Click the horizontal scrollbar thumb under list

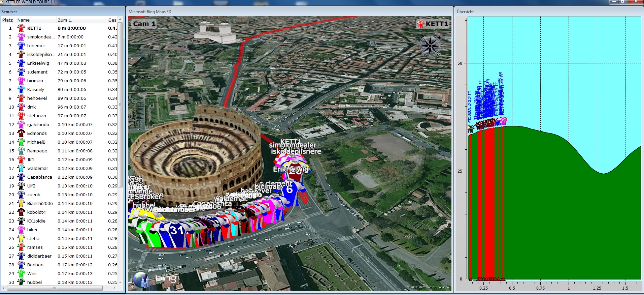pyautogui.click(x=55, y=288)
